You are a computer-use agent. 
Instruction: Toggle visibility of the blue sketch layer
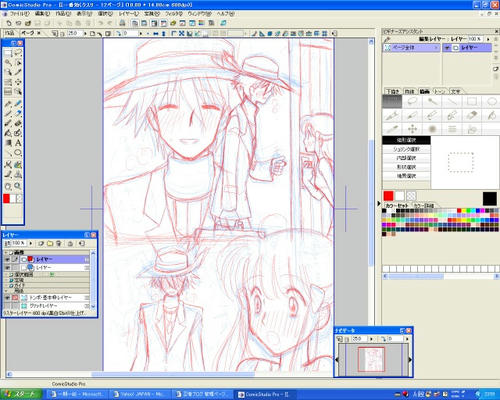(7, 268)
